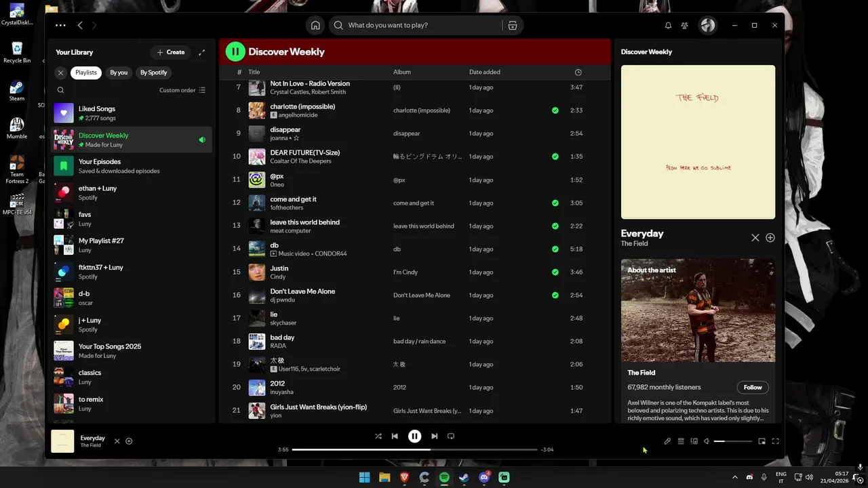The height and width of the screenshot is (488, 868).
Task: Select the track Girls Just Want Breaks (yion-flip)
Action: click(x=414, y=411)
